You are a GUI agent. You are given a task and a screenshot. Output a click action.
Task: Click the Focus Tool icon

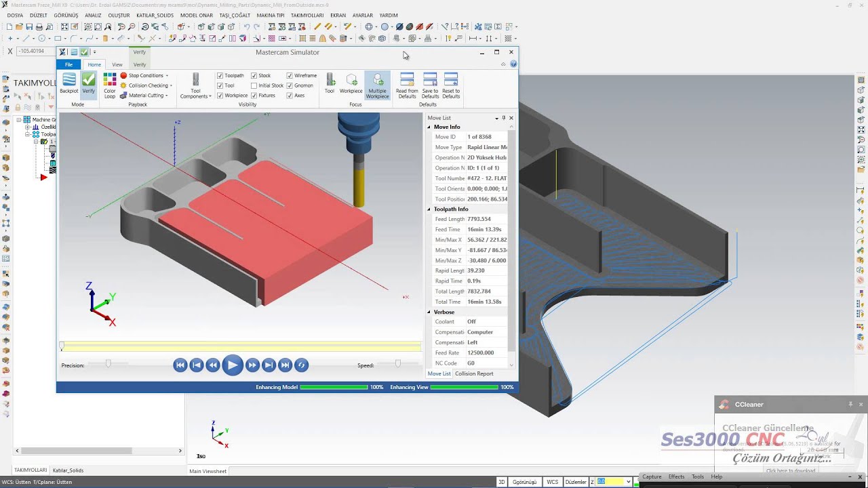pos(330,83)
